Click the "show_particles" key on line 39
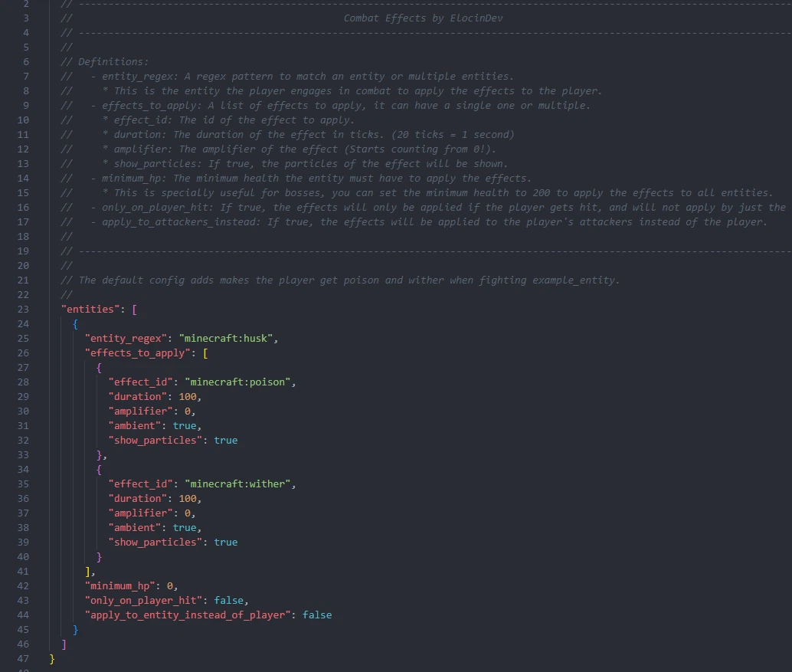792x672 pixels. (155, 543)
